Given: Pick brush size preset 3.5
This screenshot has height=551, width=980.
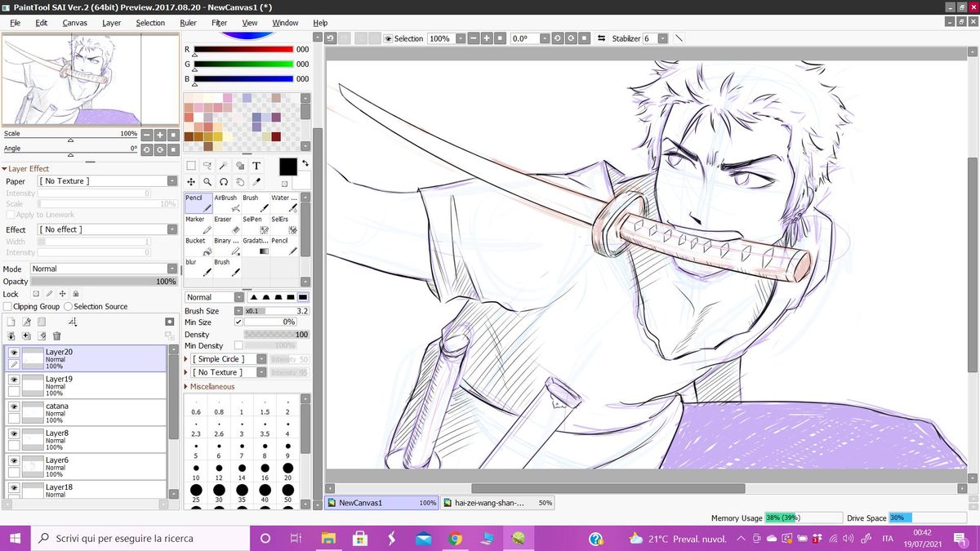Looking at the screenshot, I should [265, 428].
